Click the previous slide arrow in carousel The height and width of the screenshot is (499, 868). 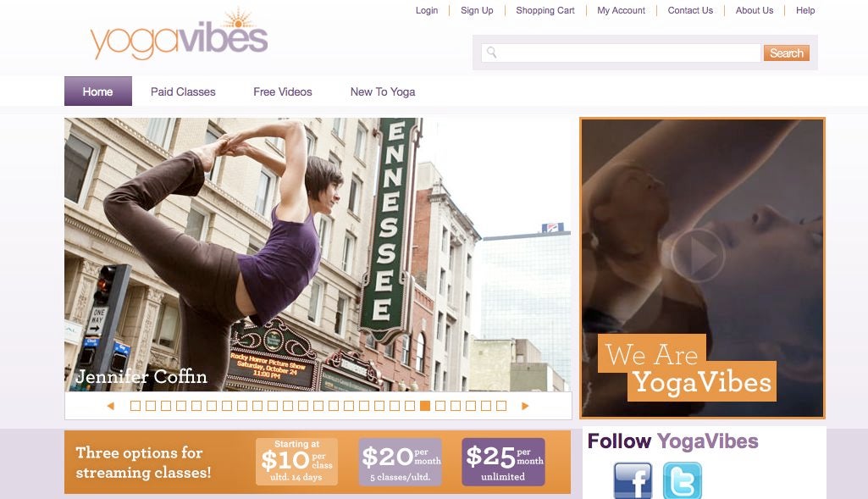pos(111,406)
